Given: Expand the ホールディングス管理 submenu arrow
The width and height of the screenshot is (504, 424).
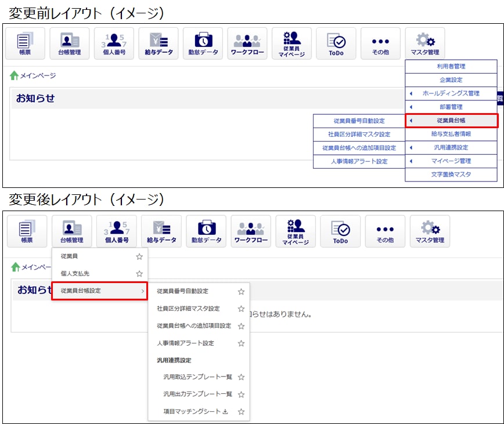Looking at the screenshot, I should point(411,93).
